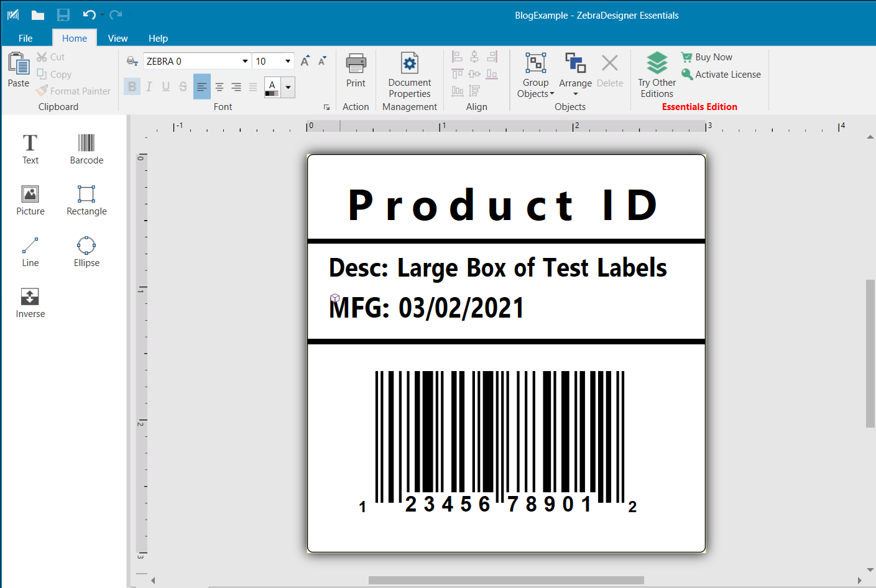This screenshot has width=876, height=588.
Task: Click the Copy button
Action: point(54,74)
